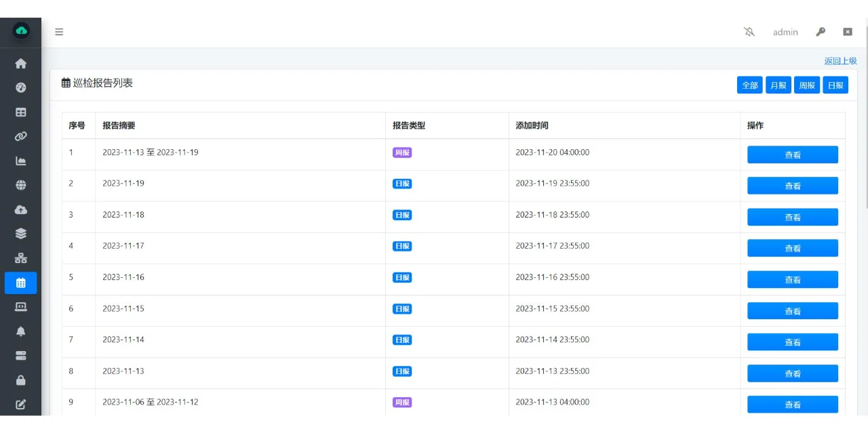868x433 pixels.
Task: Click 查看 for the 2023-11-18 report
Action: pyautogui.click(x=793, y=217)
